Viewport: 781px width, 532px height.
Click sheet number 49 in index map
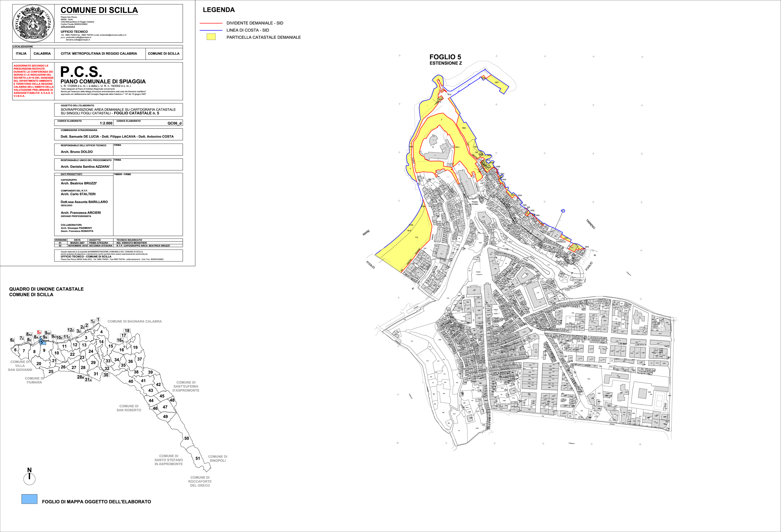(165, 416)
